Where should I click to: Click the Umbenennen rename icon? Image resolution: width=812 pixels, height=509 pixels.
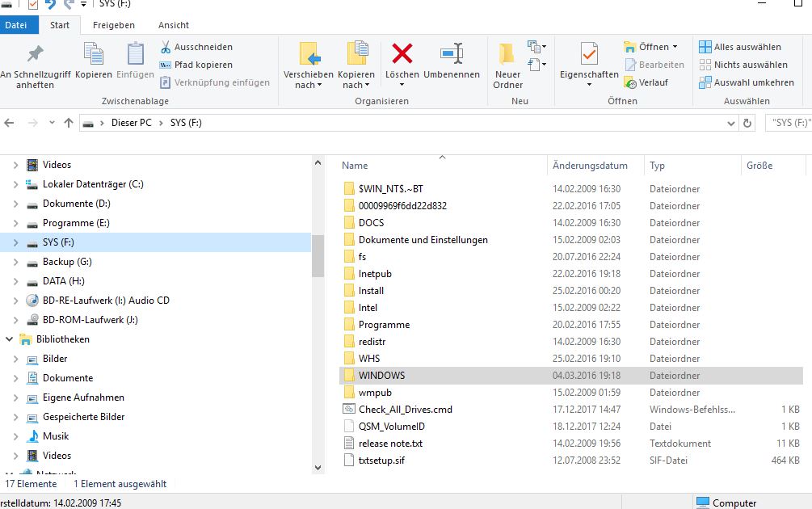[451, 54]
